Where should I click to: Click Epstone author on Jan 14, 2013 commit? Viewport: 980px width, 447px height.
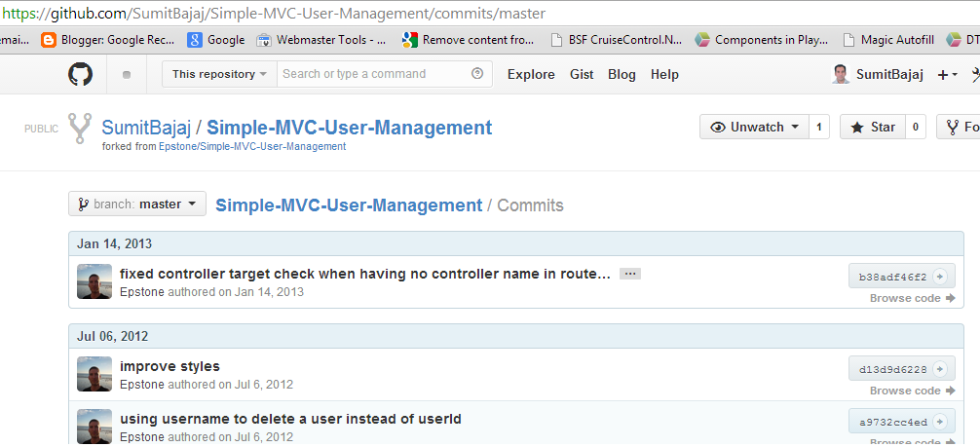(x=142, y=291)
